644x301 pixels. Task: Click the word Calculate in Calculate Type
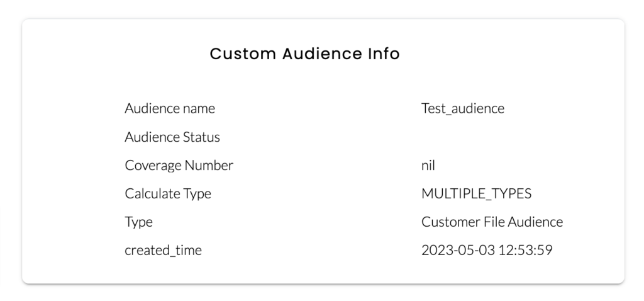[x=152, y=193]
